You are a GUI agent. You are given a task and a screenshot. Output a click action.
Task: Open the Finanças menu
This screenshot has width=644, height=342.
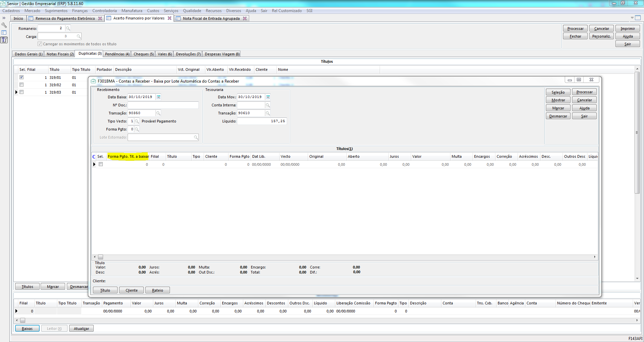tap(80, 11)
